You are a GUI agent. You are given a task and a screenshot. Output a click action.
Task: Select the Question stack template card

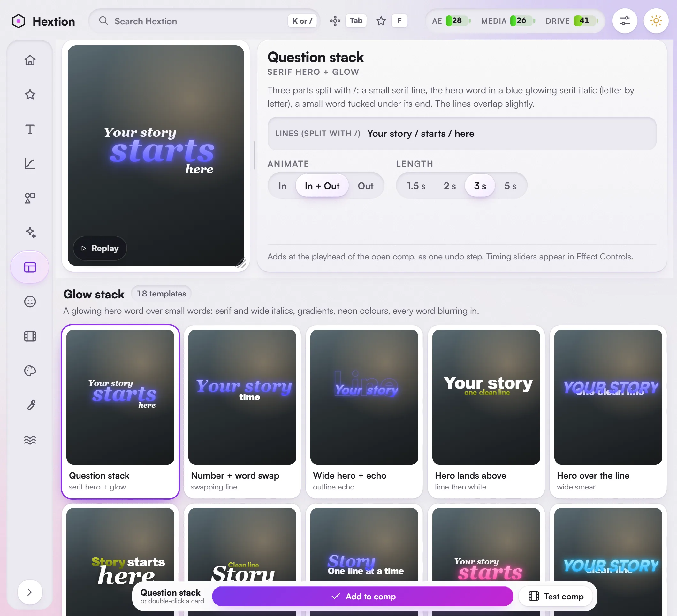(x=120, y=411)
